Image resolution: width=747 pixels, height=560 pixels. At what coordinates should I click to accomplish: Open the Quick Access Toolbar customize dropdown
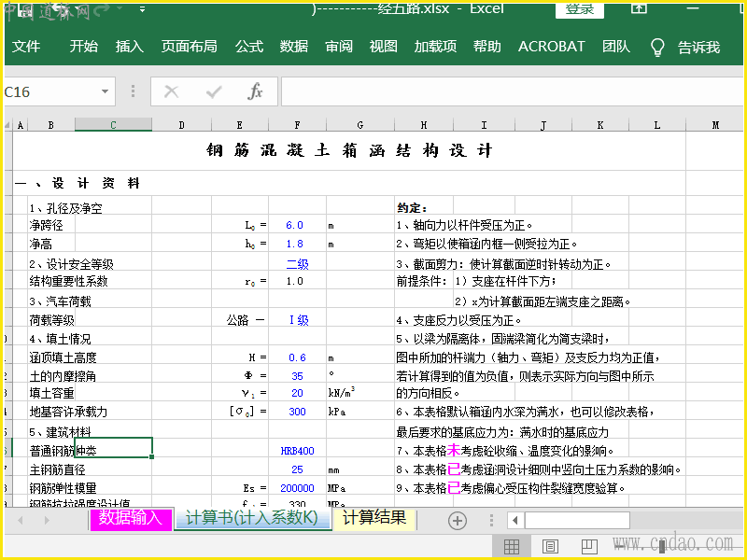[x=142, y=9]
